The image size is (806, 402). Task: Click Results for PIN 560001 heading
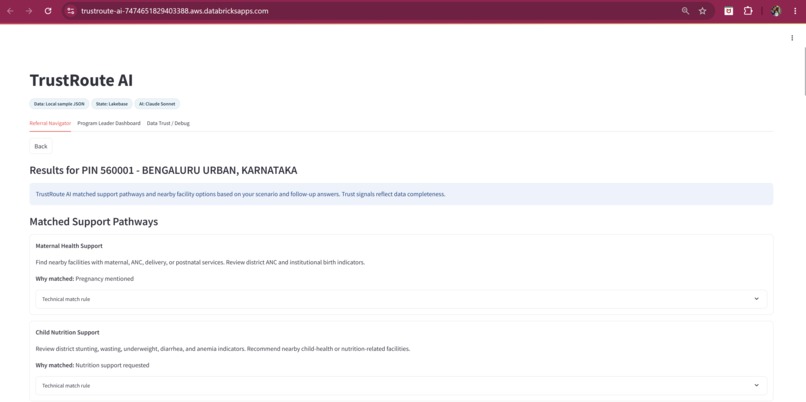163,170
